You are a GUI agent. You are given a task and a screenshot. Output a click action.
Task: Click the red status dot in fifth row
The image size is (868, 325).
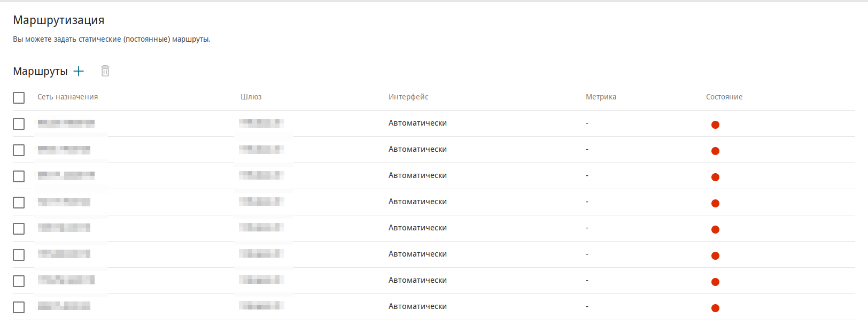[x=715, y=230]
